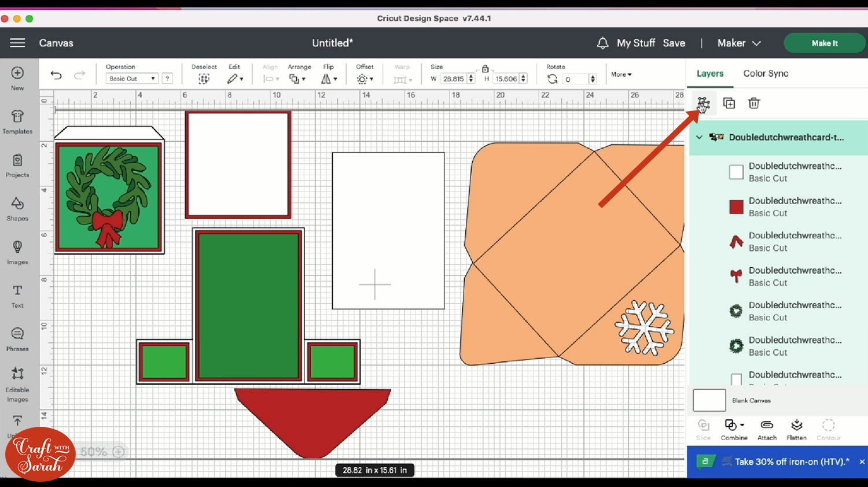This screenshot has width=868, height=487.
Task: Open My Stuff
Action: point(636,43)
